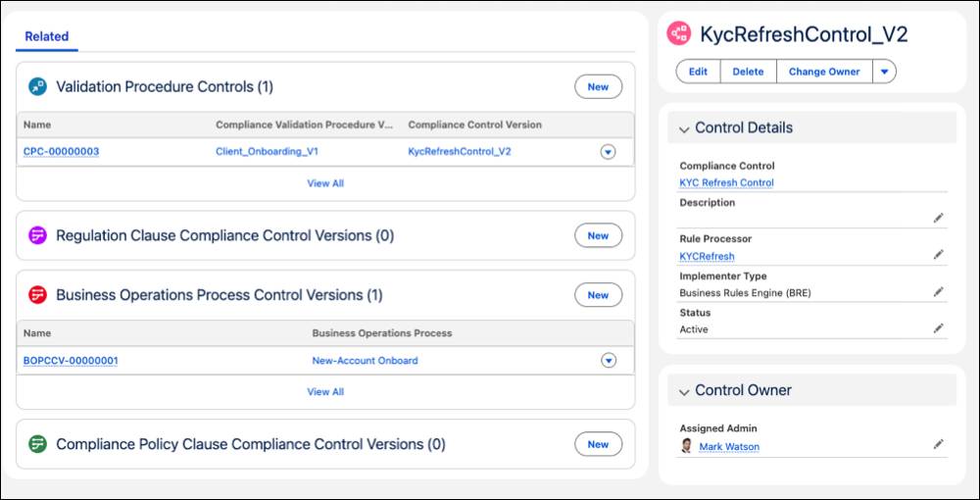This screenshot has height=500, width=980.
Task: Edit the Description field with pencil icon
Action: point(938,218)
